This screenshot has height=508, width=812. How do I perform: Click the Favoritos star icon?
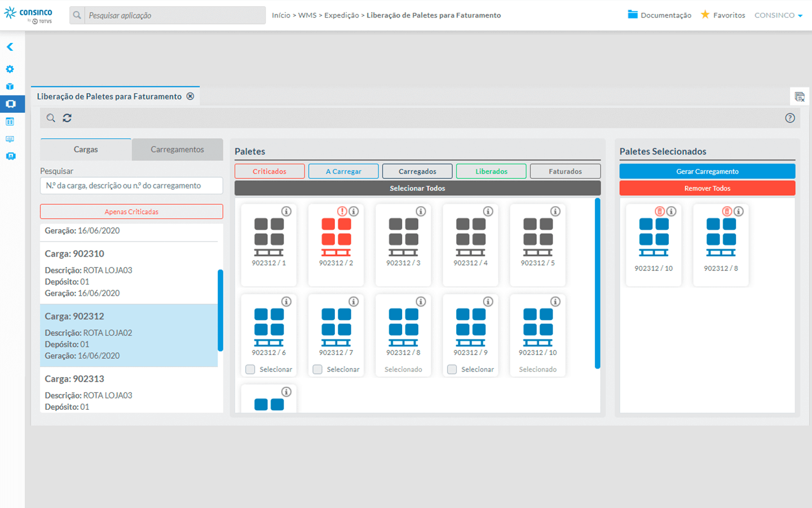705,15
